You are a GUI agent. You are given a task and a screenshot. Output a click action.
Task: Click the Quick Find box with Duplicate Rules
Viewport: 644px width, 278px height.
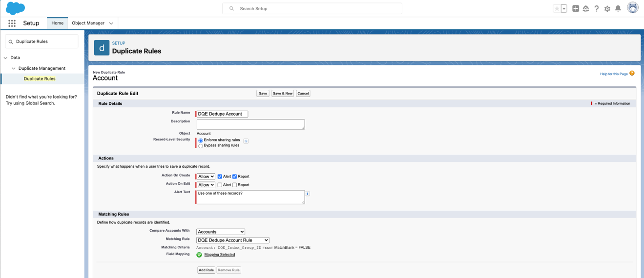point(42,41)
